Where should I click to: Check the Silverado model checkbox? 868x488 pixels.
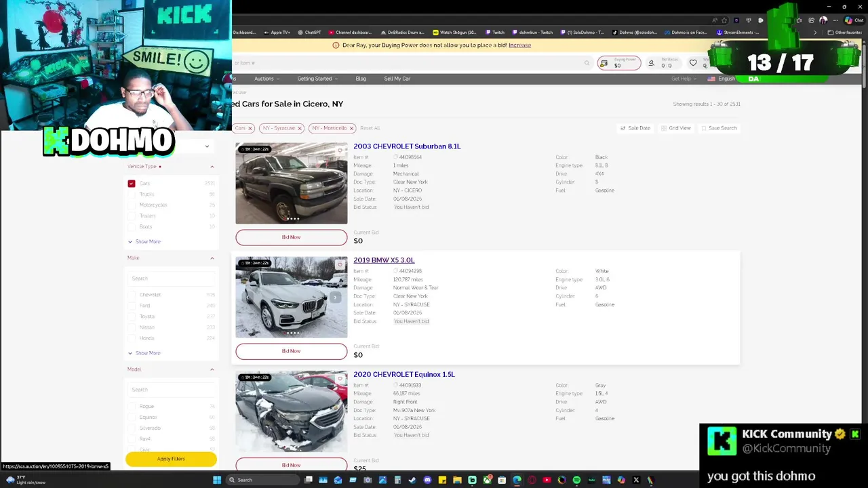tap(132, 428)
